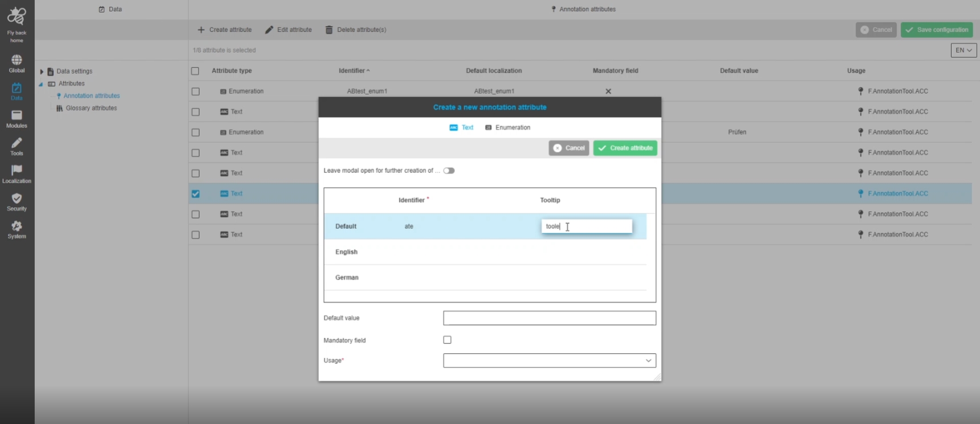Click '1/8 attribute is selected' status text
This screenshot has height=424, width=980.
224,50
